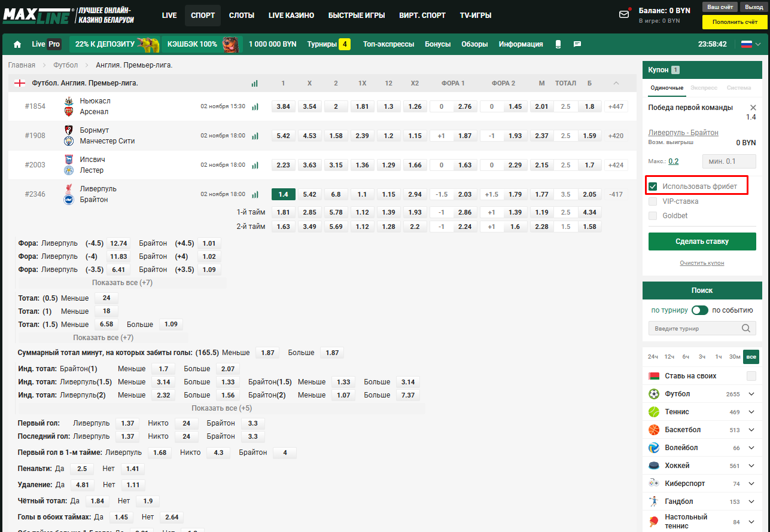
Task: Expand +447 markets for Ньюкасл–Арсенал
Action: coord(616,106)
